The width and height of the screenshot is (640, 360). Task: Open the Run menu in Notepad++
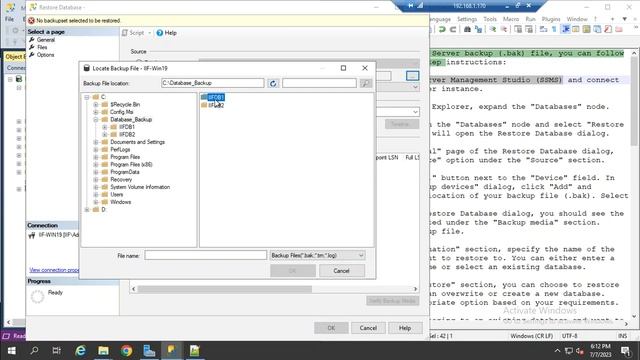[x=530, y=19]
